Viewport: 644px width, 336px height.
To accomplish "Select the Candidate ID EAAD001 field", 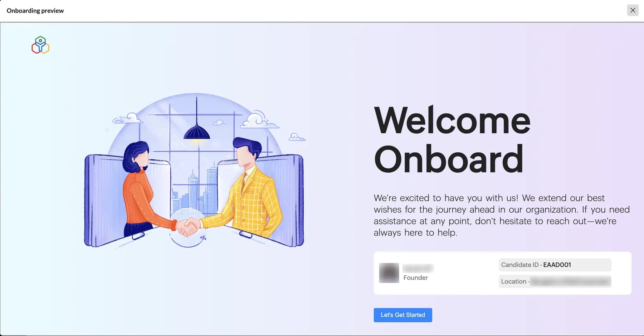I will click(555, 265).
